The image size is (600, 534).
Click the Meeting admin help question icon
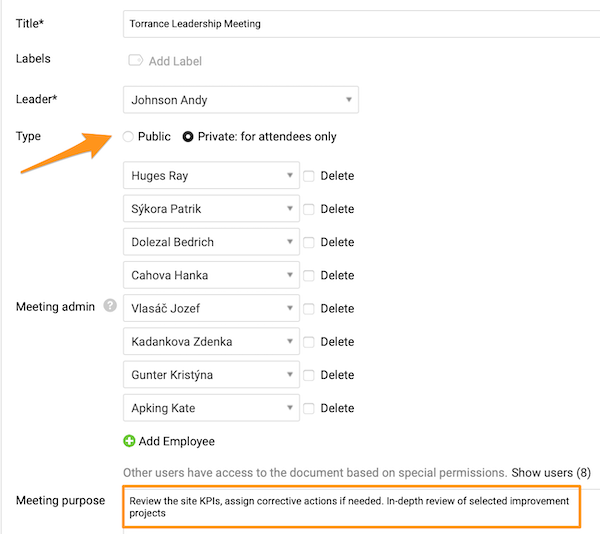tap(110, 307)
